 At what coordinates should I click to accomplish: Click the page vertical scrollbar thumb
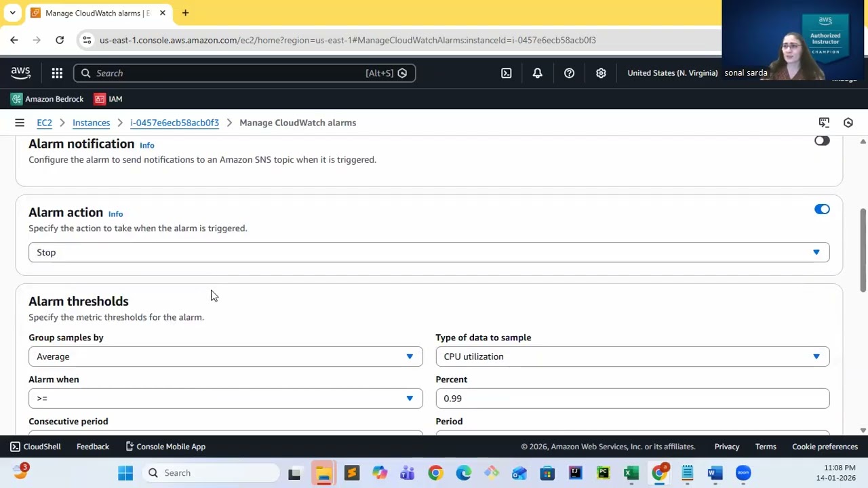point(863,251)
